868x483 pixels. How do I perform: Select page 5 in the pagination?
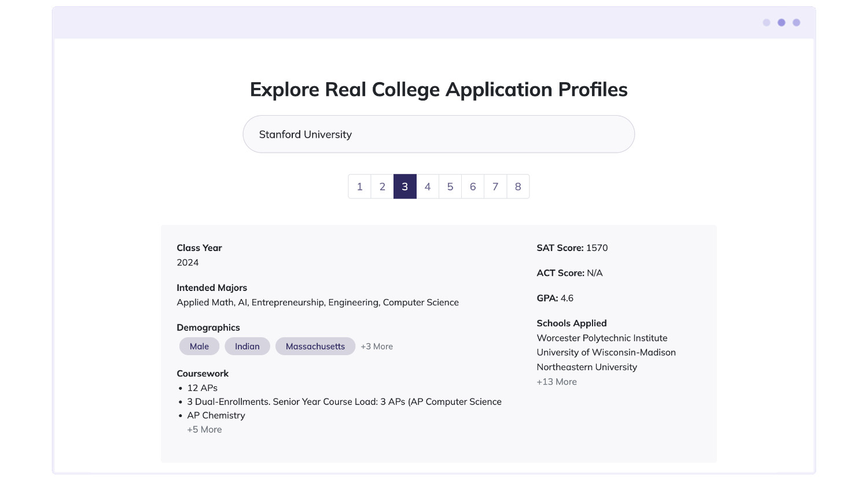point(450,186)
